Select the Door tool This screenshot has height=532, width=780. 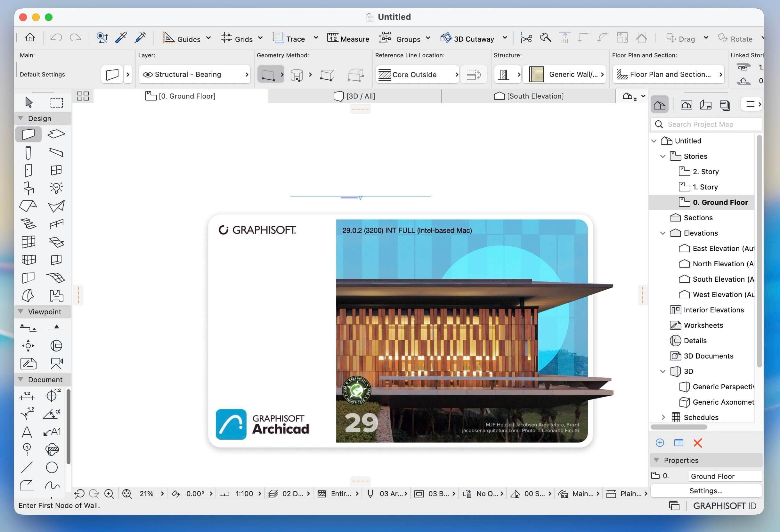[28, 170]
